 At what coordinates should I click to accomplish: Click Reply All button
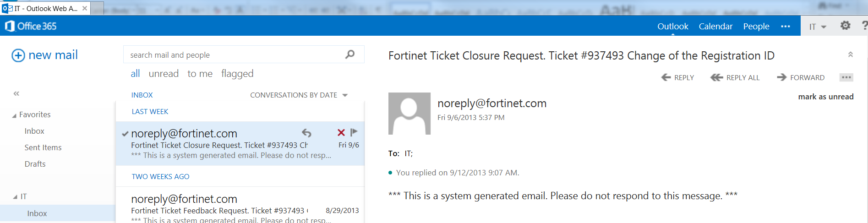(x=735, y=77)
